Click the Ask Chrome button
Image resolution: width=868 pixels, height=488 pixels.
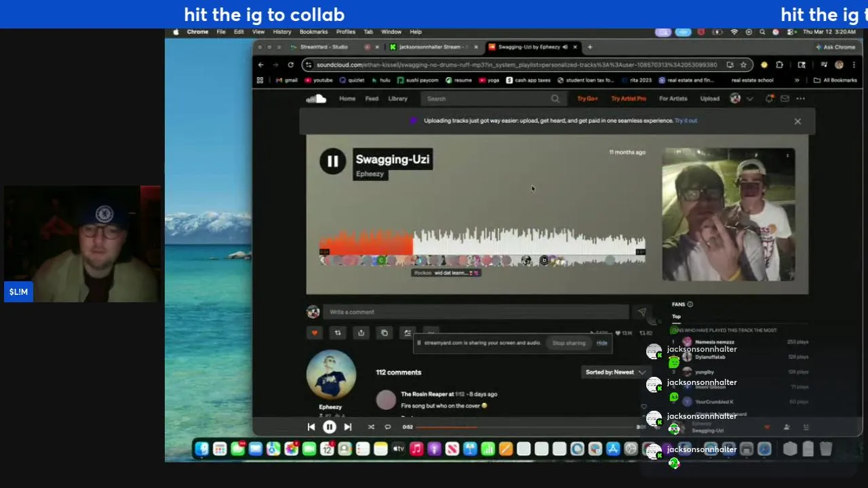835,47
